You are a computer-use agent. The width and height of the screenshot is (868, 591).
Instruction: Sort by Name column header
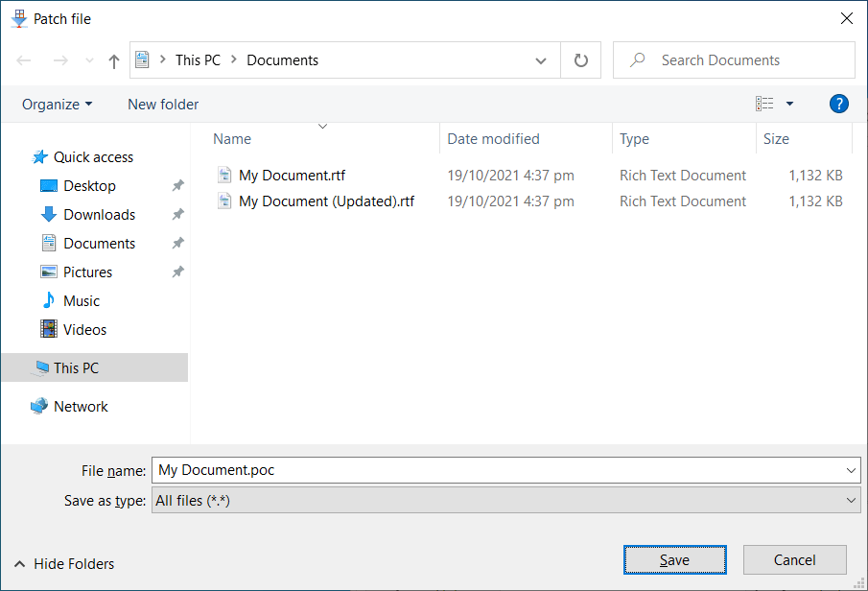coord(232,139)
